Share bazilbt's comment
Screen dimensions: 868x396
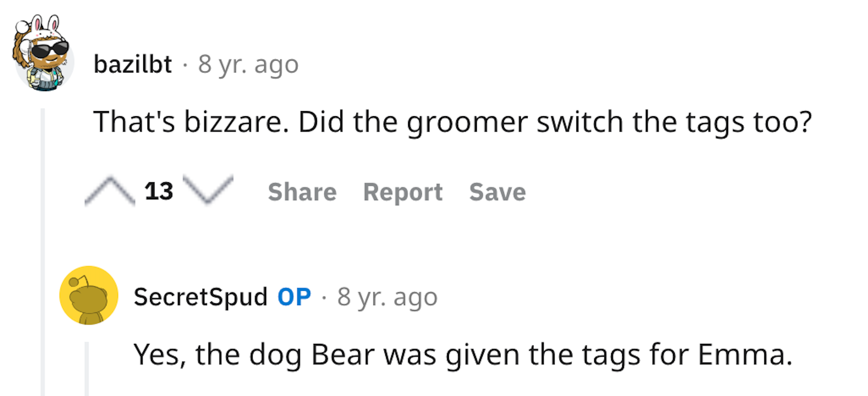point(302,192)
